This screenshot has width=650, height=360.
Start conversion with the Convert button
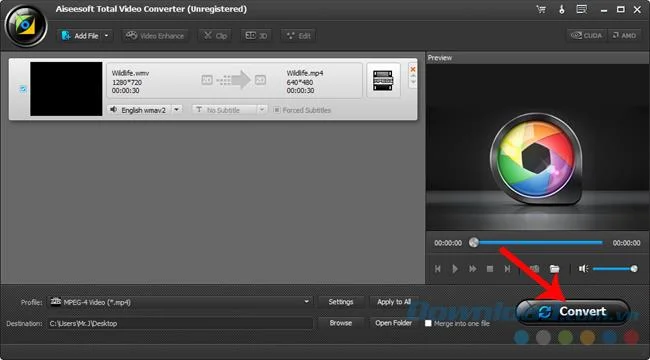point(572,311)
